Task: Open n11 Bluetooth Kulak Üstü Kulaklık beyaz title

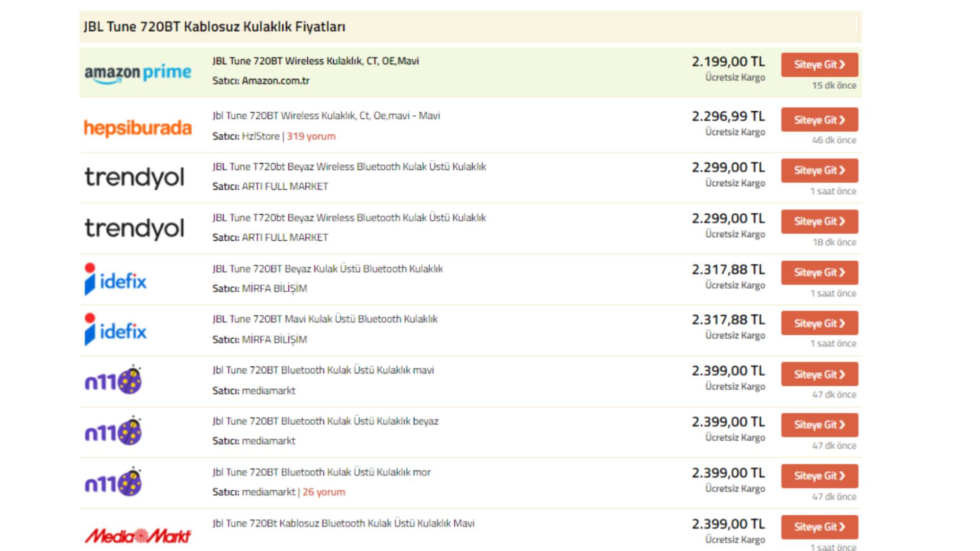Action: coord(325,421)
